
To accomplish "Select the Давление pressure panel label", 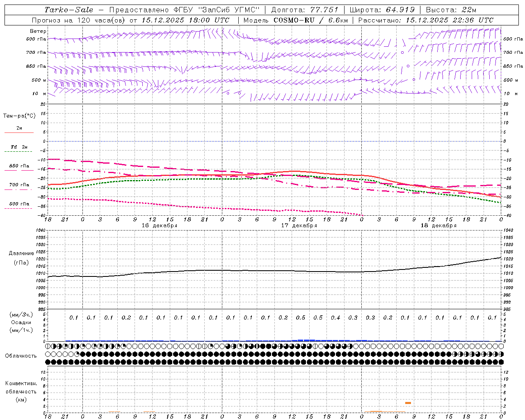I will [21, 253].
